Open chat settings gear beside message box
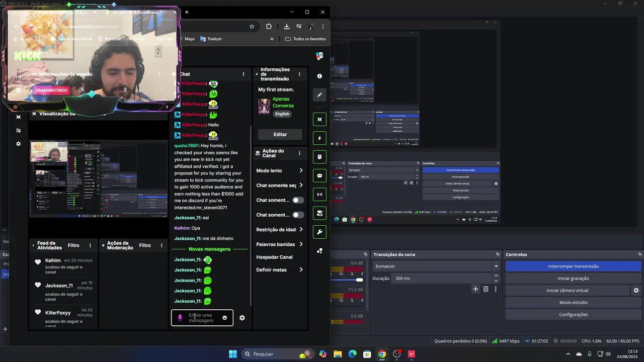 pos(242,318)
